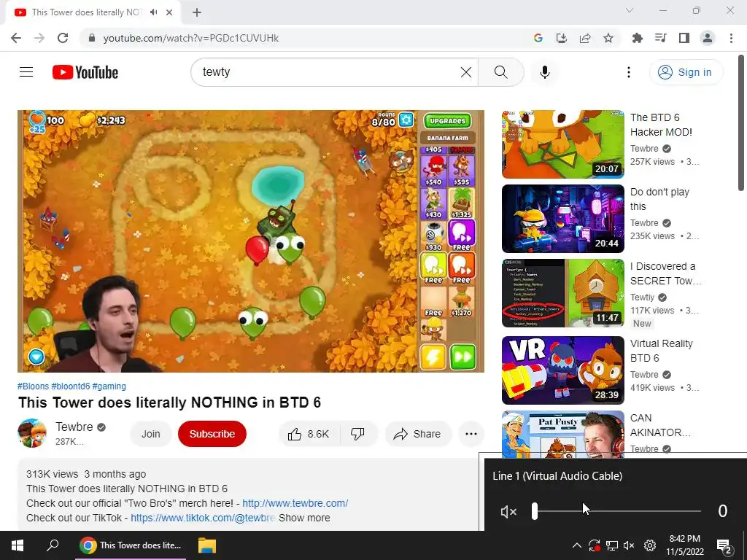Click the Line 1 volume slider track
The height and width of the screenshot is (560, 747).
pyautogui.click(x=616, y=511)
